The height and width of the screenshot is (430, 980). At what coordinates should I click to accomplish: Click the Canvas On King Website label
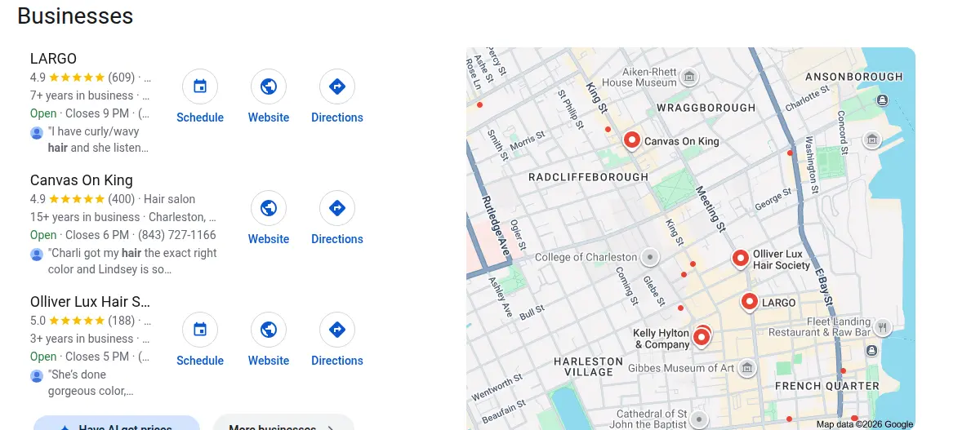coord(269,239)
